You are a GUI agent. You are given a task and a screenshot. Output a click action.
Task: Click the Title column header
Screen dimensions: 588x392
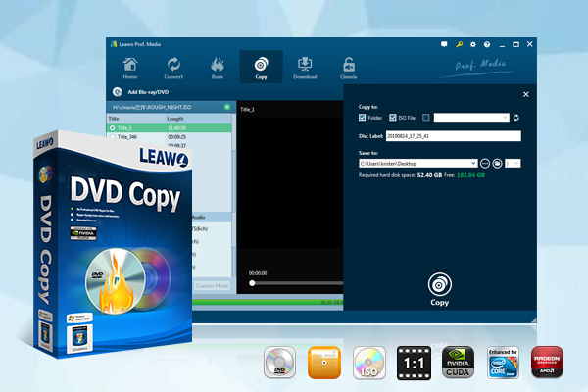pos(114,119)
